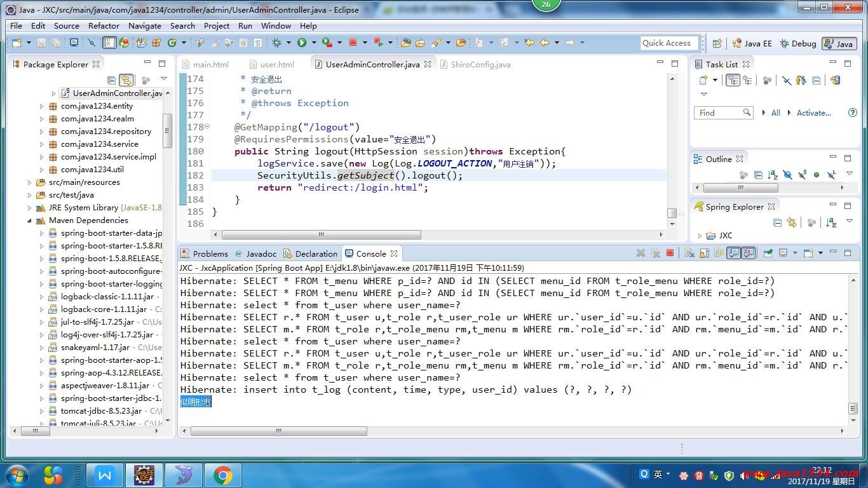
Task: Click the Open Console monitor toolbar icon
Action: click(x=74, y=43)
